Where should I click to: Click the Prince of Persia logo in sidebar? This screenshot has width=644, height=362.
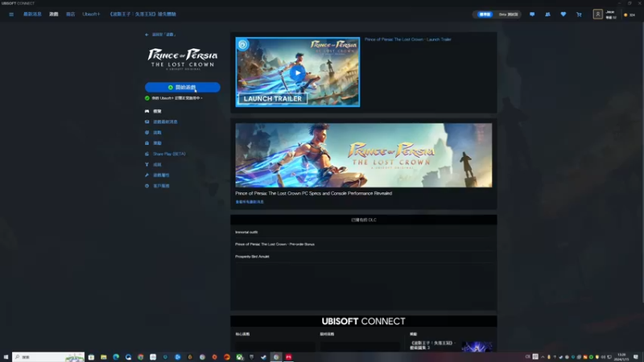pos(183,59)
